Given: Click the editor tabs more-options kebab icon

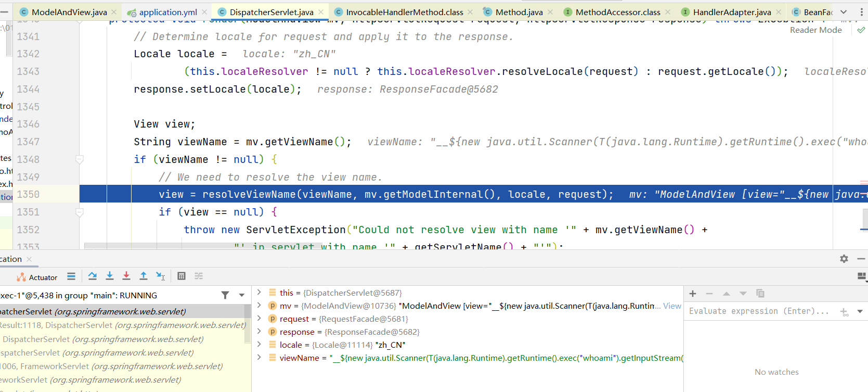Looking at the screenshot, I should 861,12.
